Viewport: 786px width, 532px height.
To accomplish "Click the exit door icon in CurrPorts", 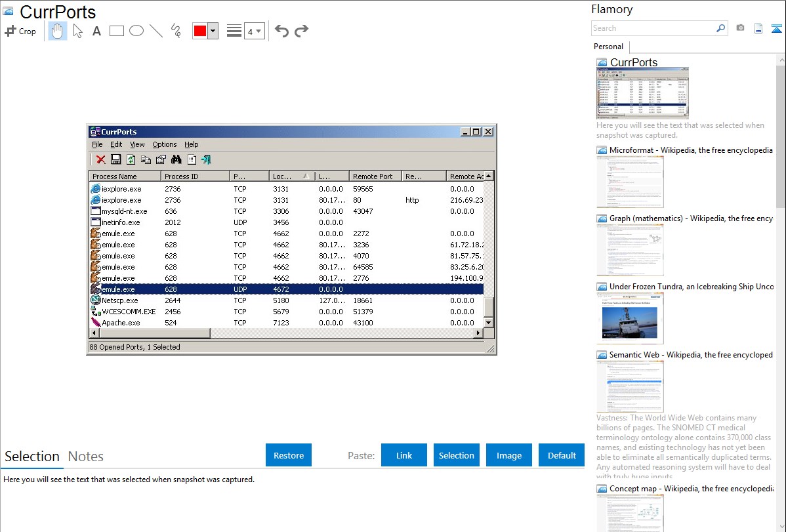I will (207, 159).
